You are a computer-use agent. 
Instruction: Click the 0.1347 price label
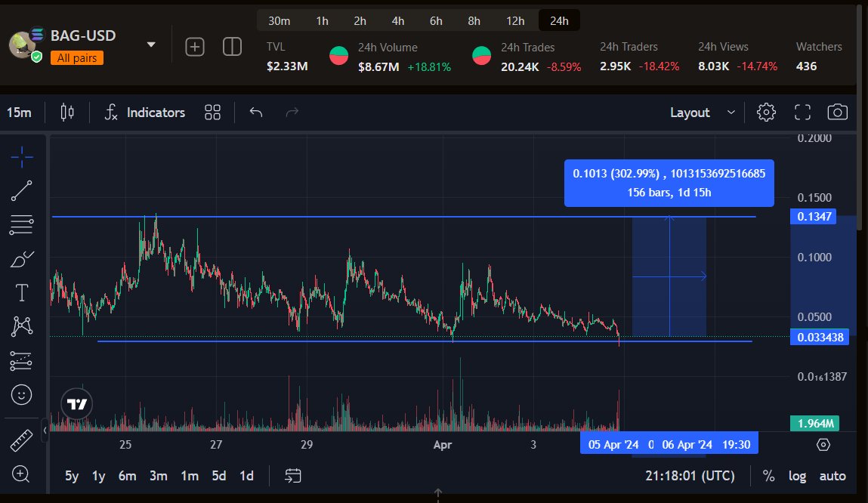tap(814, 216)
